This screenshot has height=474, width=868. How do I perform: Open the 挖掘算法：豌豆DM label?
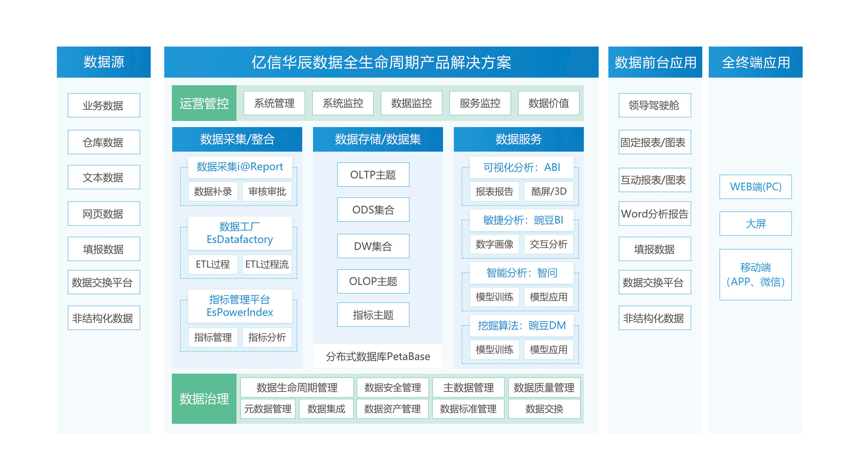(522, 326)
